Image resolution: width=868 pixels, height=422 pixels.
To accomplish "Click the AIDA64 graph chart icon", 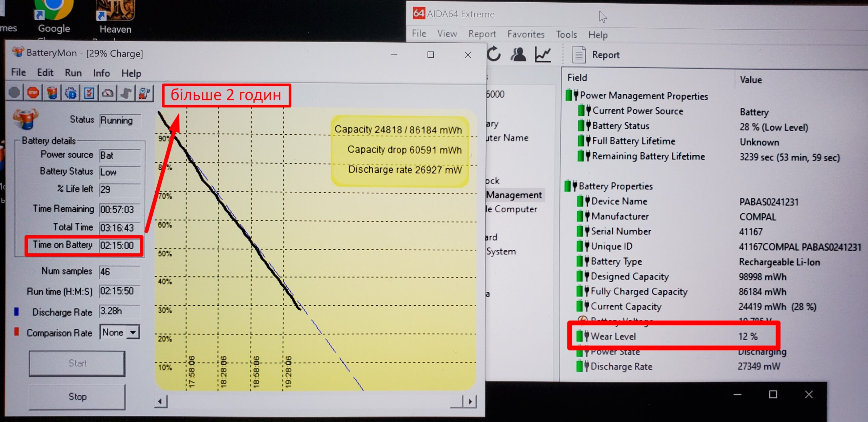I will [543, 54].
